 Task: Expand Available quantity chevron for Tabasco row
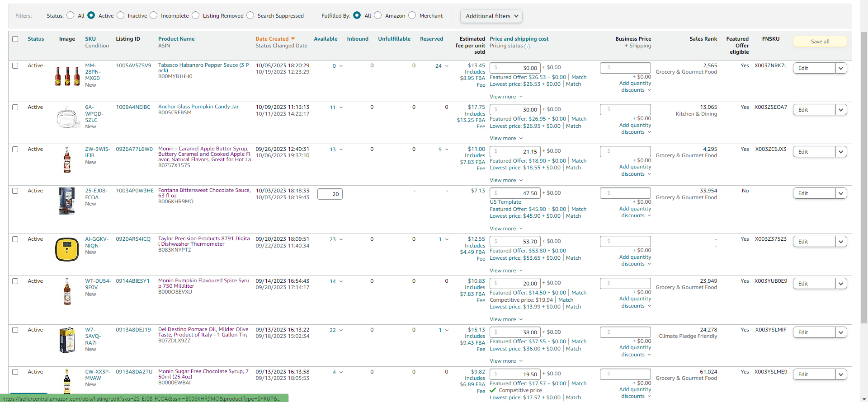(341, 66)
